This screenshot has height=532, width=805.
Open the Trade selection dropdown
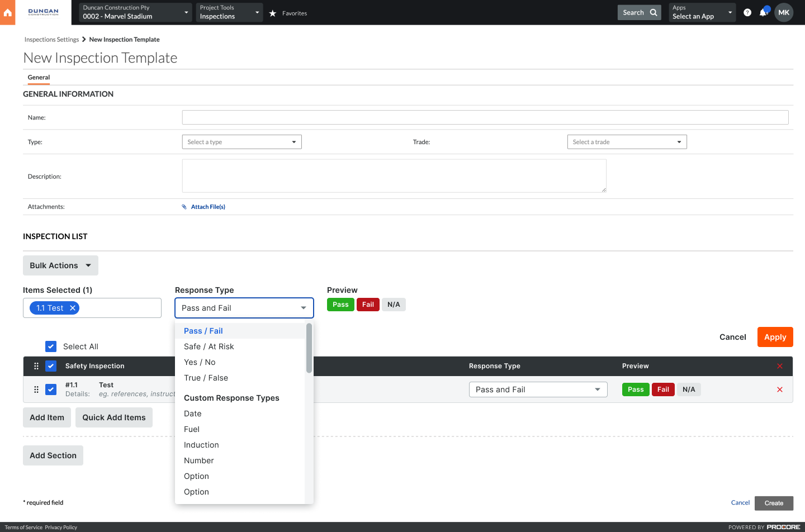point(627,141)
